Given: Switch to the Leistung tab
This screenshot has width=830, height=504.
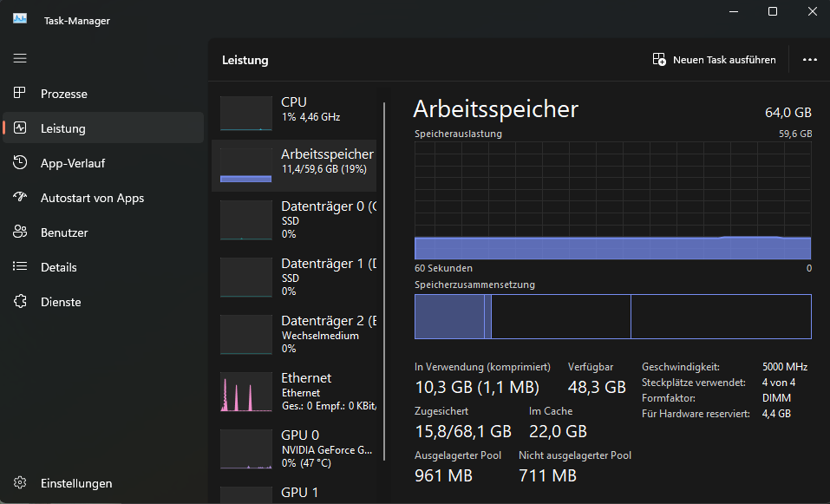Looking at the screenshot, I should tap(62, 128).
